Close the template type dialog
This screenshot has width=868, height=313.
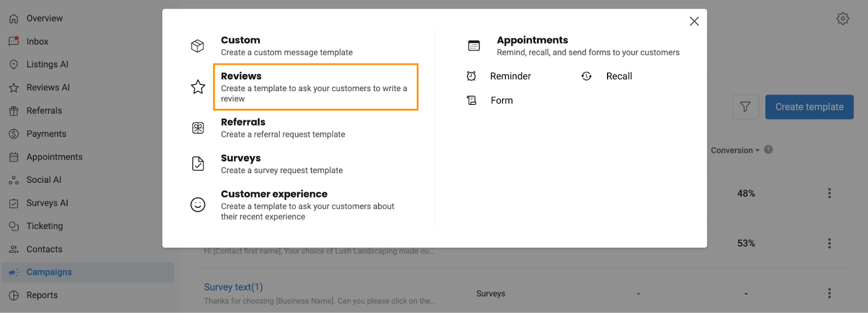pos(694,21)
